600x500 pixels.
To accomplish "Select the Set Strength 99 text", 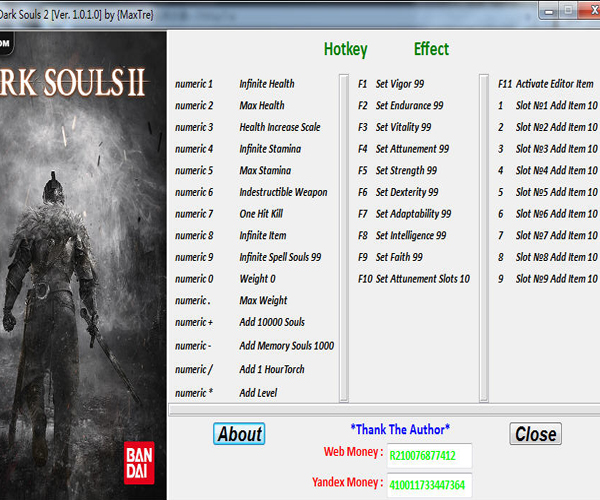I will coord(406,170).
